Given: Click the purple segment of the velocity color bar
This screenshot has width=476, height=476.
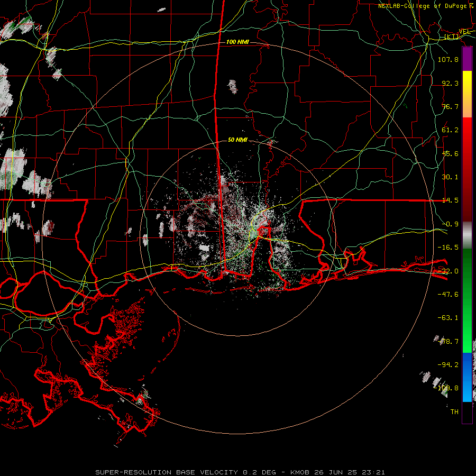Looking at the screenshot, I should click(x=467, y=59).
